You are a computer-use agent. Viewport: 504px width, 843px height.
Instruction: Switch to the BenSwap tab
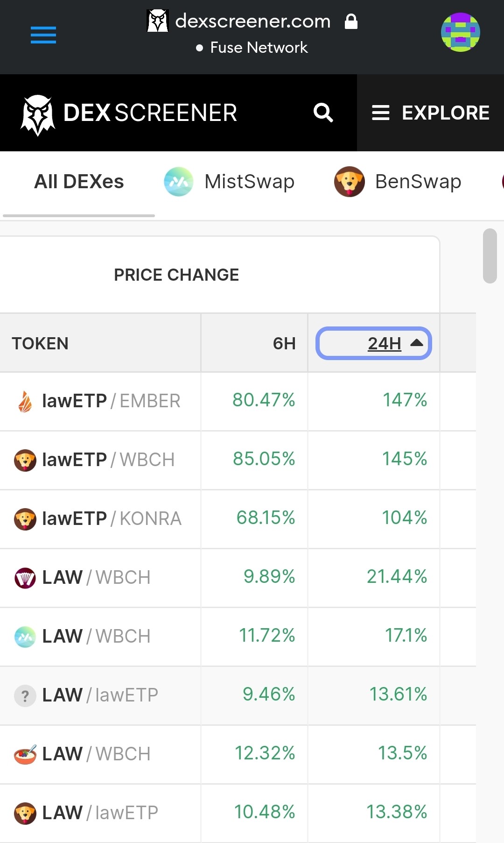pos(398,182)
